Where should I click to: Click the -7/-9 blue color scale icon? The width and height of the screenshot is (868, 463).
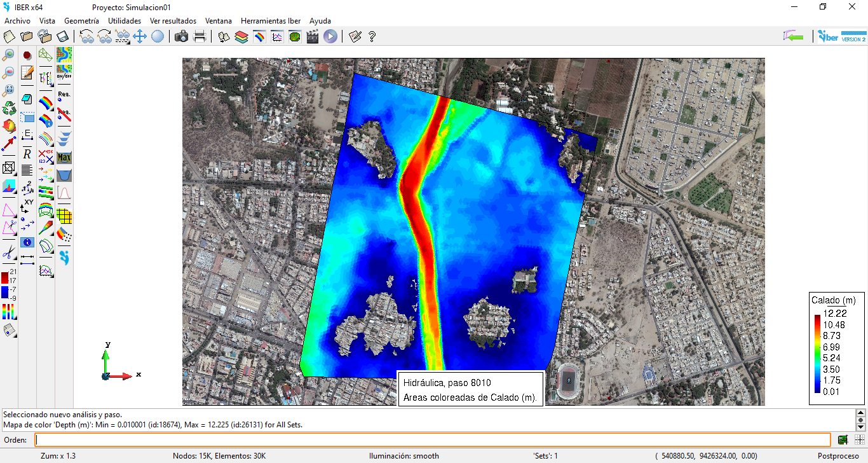point(9,293)
